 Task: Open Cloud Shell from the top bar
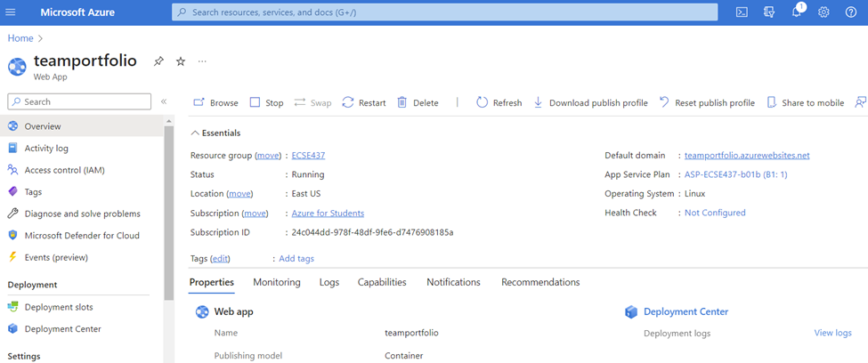(x=742, y=12)
